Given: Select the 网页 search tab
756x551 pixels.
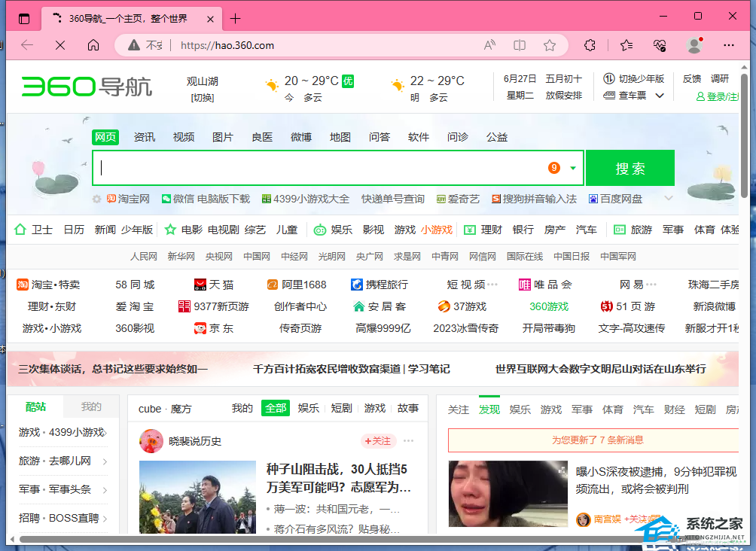Looking at the screenshot, I should point(105,138).
